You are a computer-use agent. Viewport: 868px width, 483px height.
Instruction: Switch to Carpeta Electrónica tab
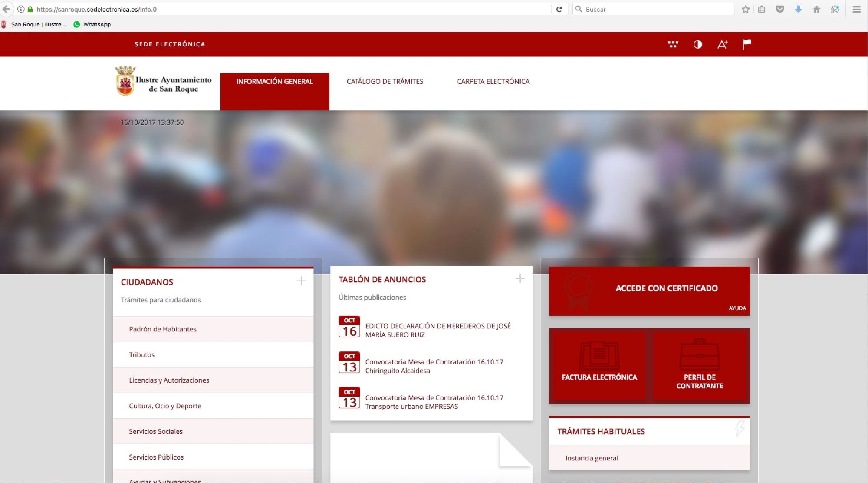tap(493, 81)
